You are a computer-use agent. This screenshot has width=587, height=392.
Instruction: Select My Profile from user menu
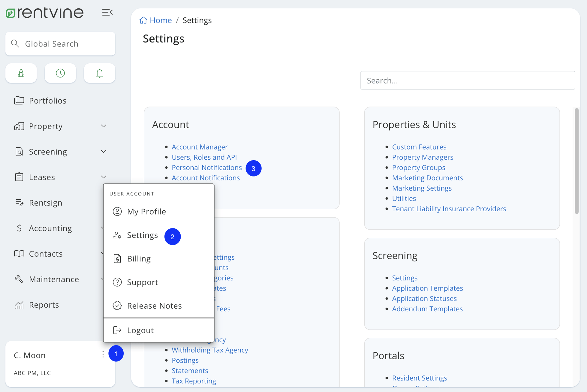(x=146, y=212)
